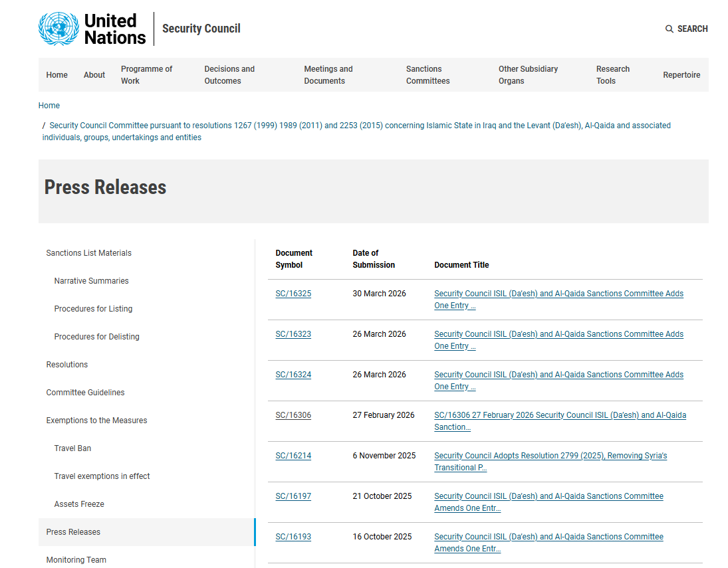Open the Resolution 2799 press release title
The width and height of the screenshot is (728, 568).
(550, 456)
